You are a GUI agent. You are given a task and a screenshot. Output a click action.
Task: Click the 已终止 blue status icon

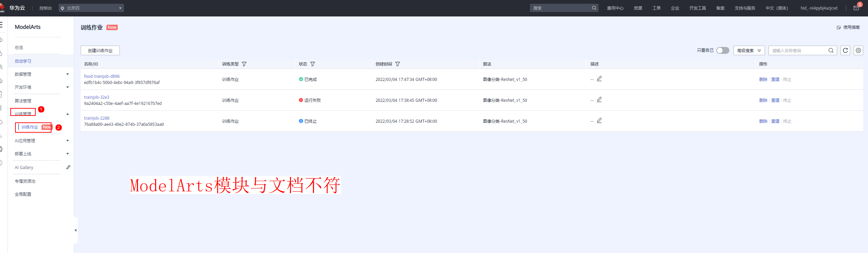pyautogui.click(x=301, y=121)
